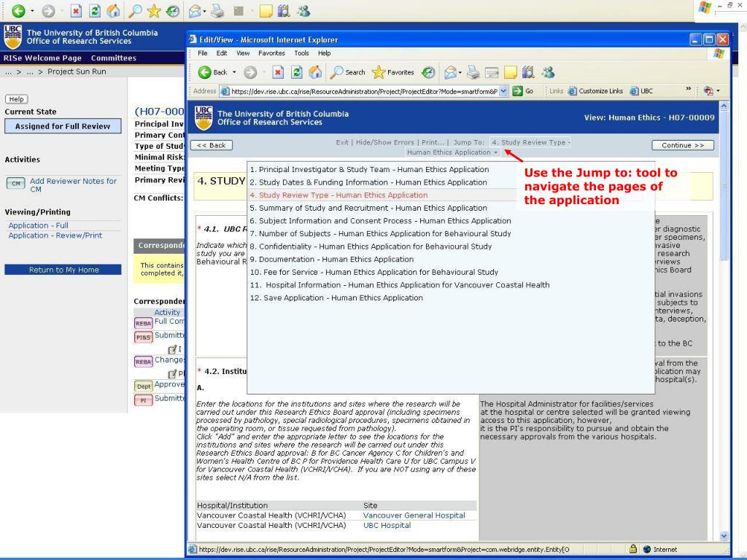
Task: Jump to 12. Save Application
Action: tap(336, 298)
